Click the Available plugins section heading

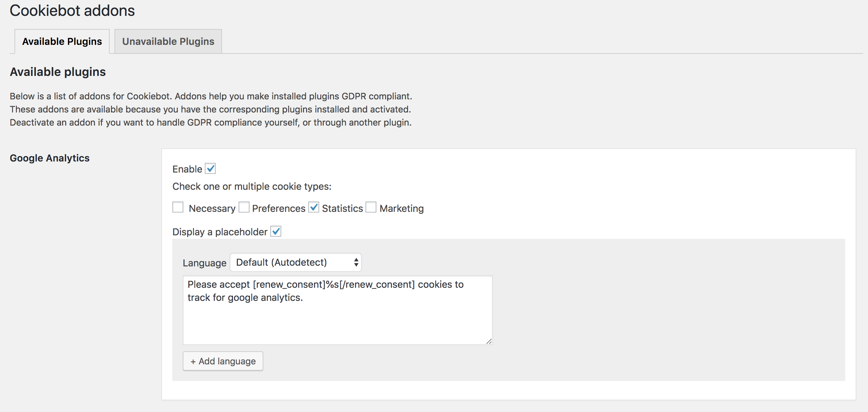(x=58, y=72)
